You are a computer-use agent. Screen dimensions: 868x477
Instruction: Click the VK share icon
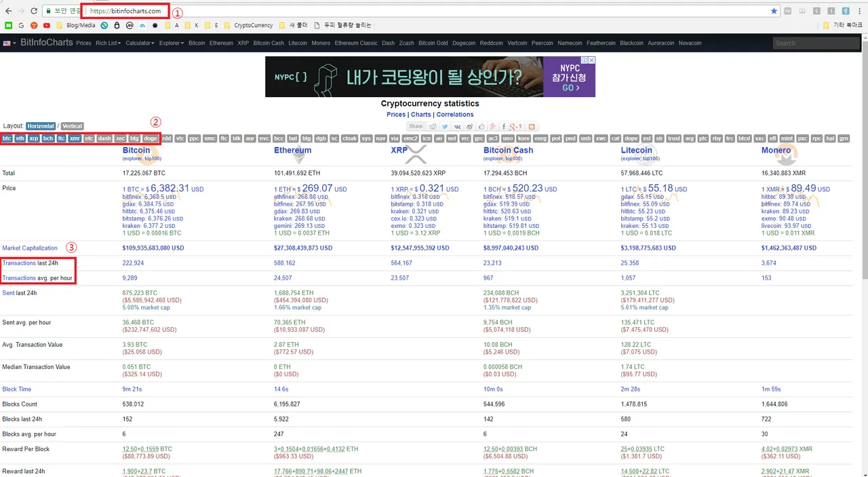pos(457,127)
